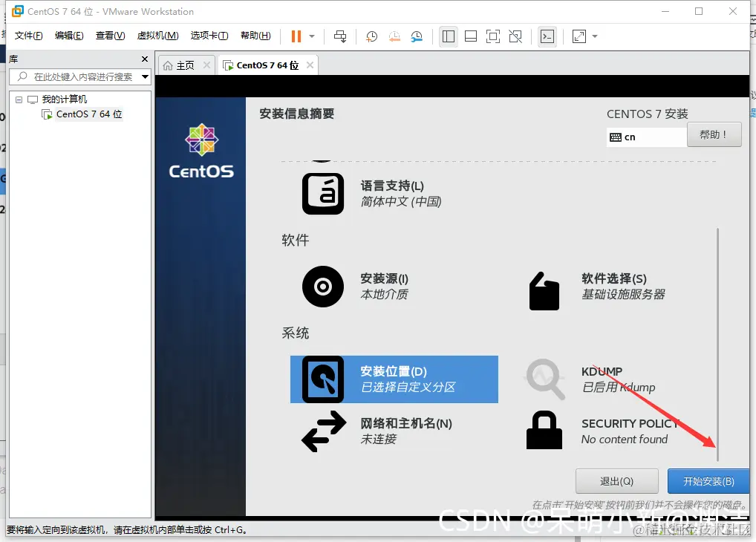Image resolution: width=756 pixels, height=542 pixels.
Task: Open the SECURITY POLICY lock icon
Action: point(544,430)
